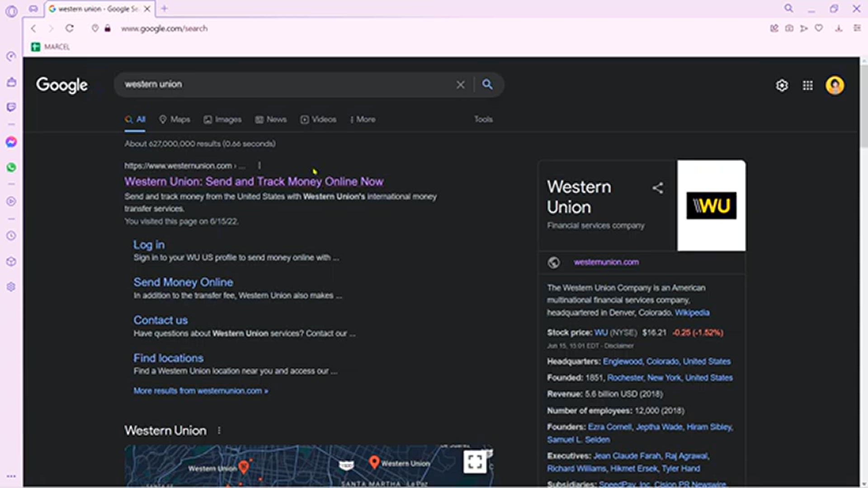Share the Western Union knowledge panel
The width and height of the screenshot is (868, 488).
click(658, 188)
